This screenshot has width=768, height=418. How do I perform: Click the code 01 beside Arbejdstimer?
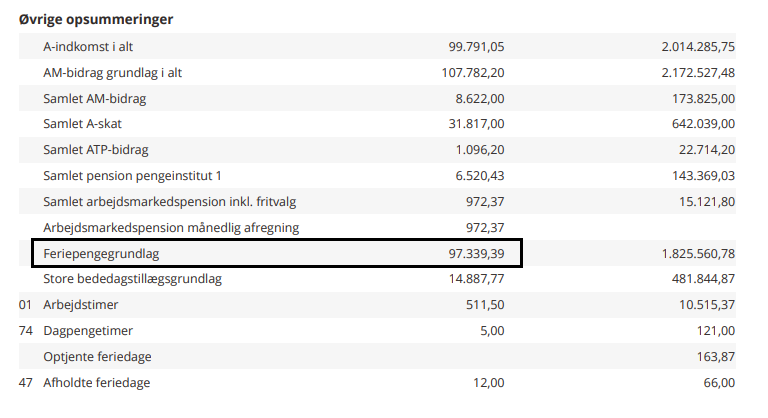coord(26,305)
